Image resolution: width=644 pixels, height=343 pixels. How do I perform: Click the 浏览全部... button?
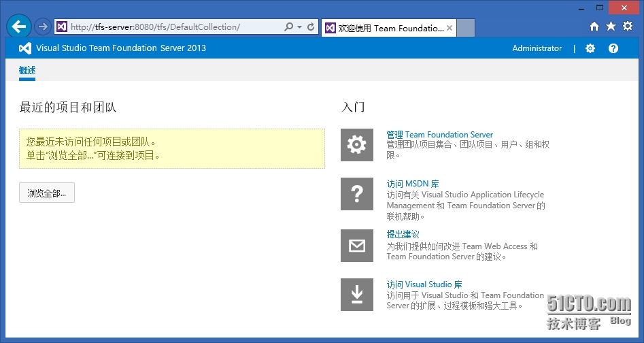click(x=47, y=193)
